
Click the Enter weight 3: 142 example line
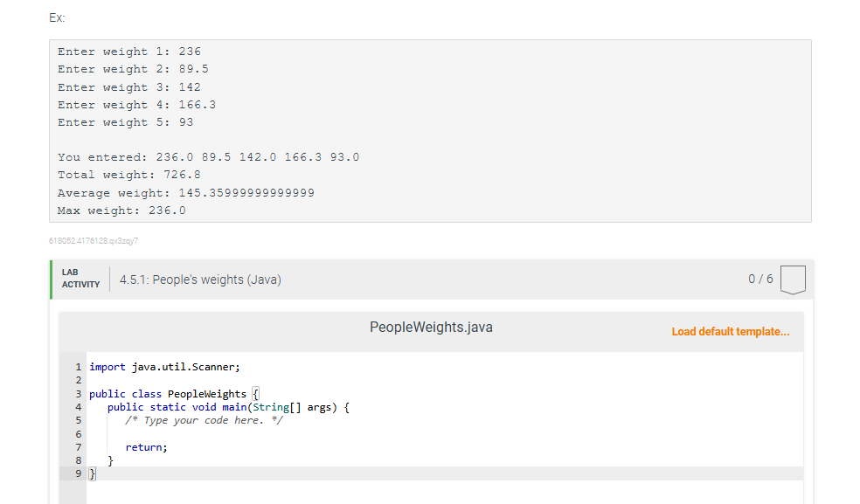tap(129, 87)
